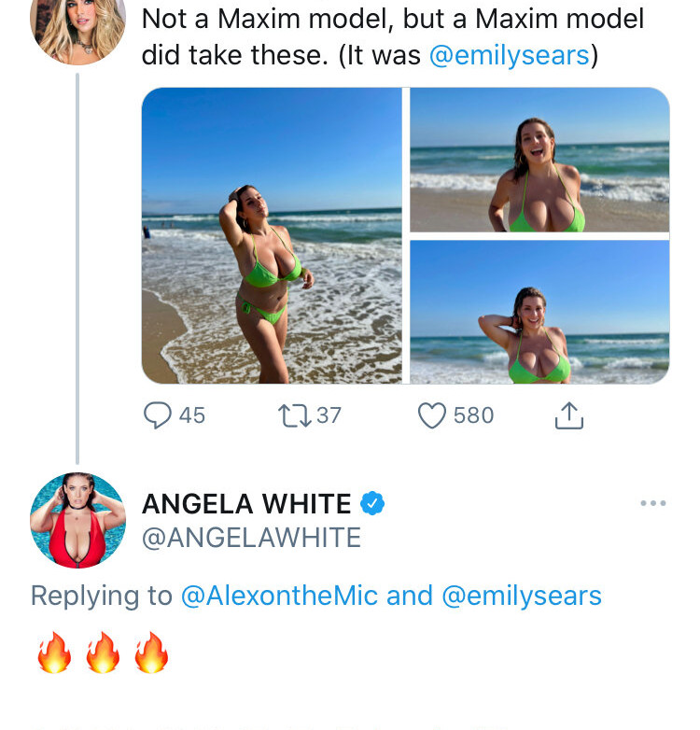Click the 580 like count
This screenshot has width=700, height=730.
point(474,415)
